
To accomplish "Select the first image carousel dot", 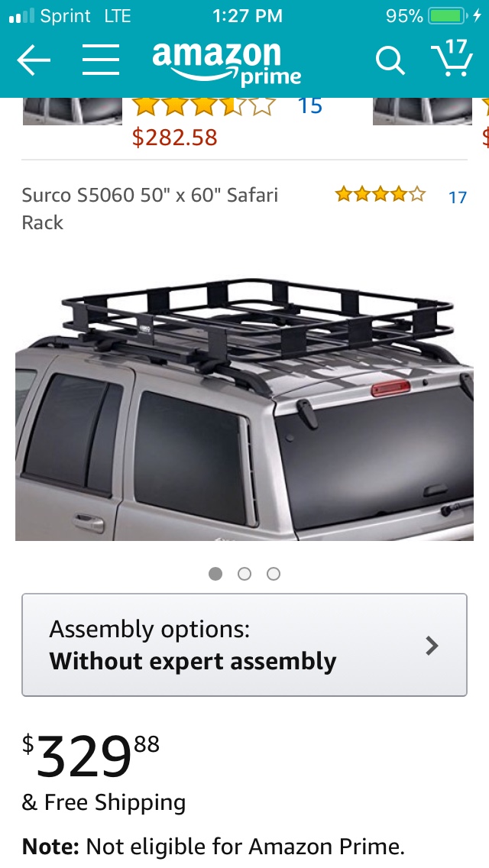I will 215,574.
